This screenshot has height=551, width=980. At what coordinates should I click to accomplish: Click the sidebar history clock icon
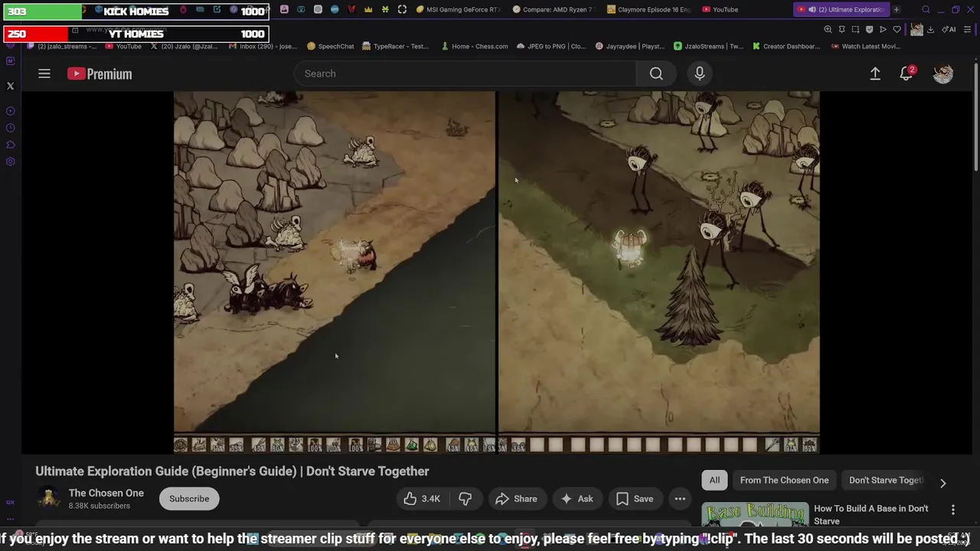tap(10, 128)
